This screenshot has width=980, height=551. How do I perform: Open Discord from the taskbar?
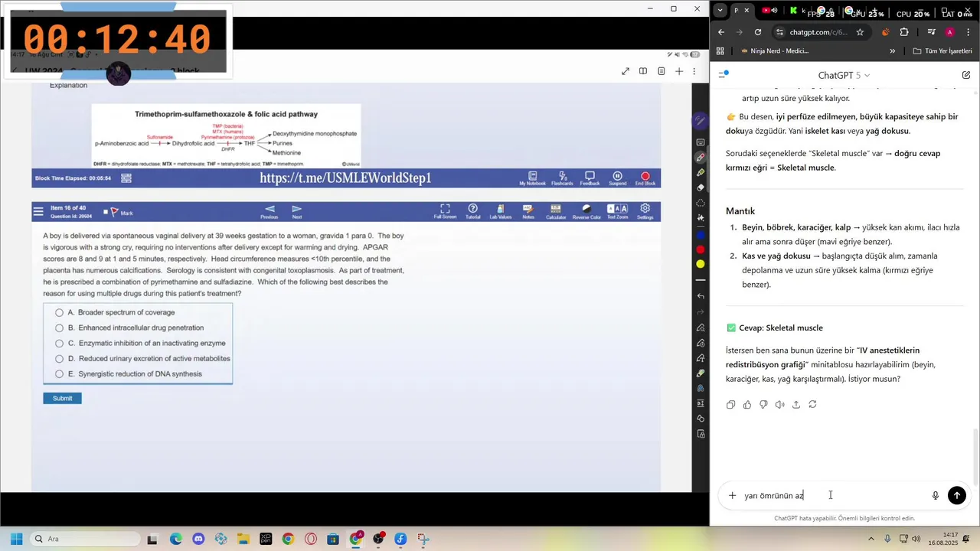[198, 539]
